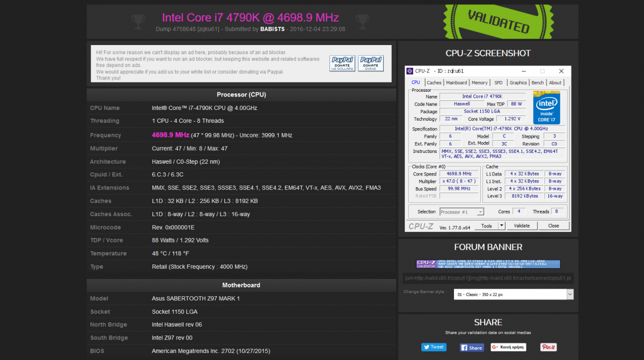The width and height of the screenshot is (644, 360).
Task: Click the SHARE heading
Action: pyautogui.click(x=488, y=322)
